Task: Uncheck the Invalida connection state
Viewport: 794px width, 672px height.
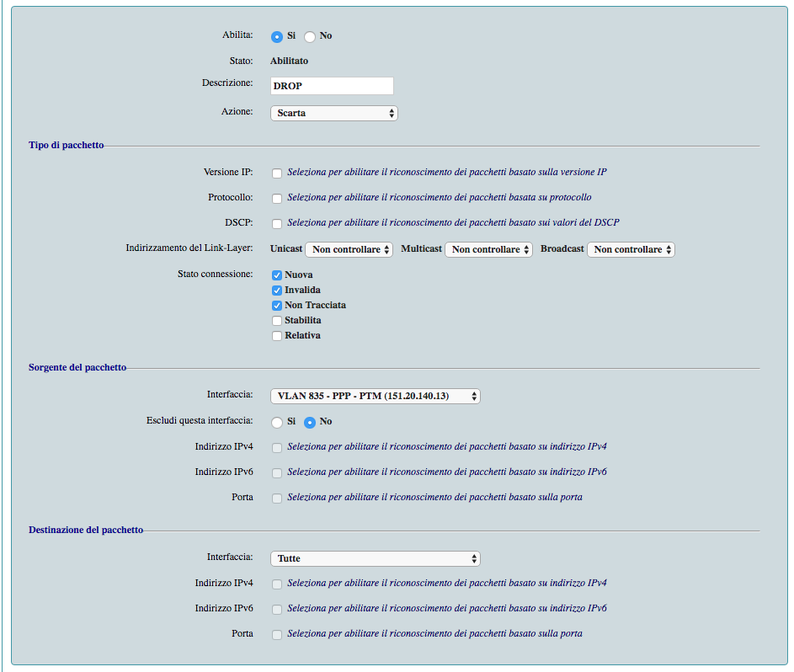Action: (x=276, y=291)
